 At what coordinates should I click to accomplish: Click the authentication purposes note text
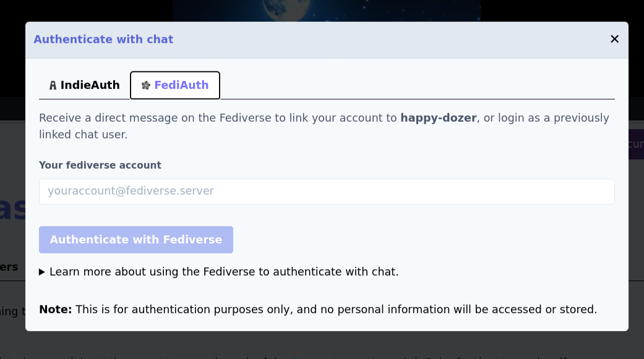coord(336,310)
